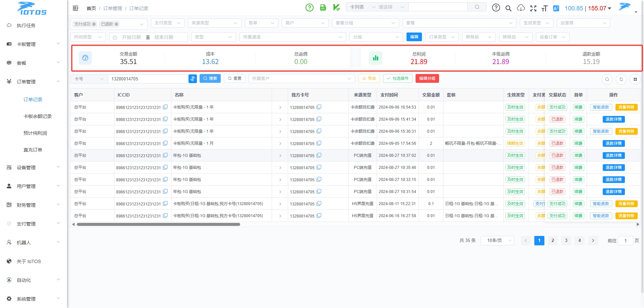This screenshot has height=308, width=644.
Task: Open the font size icon
Action: 544,8
